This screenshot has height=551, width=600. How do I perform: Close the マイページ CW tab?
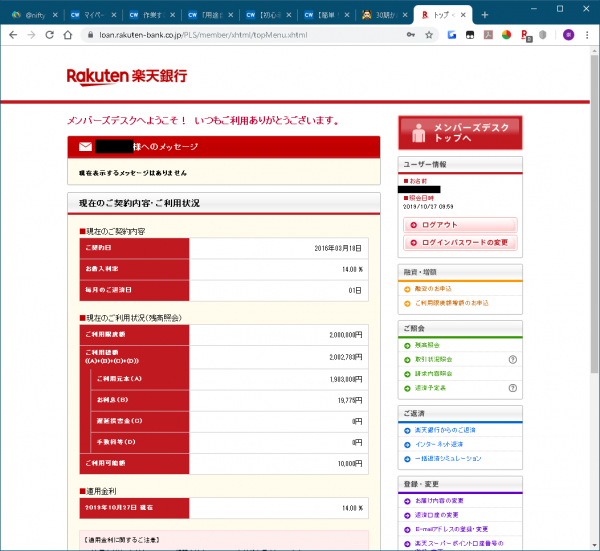click(x=114, y=15)
